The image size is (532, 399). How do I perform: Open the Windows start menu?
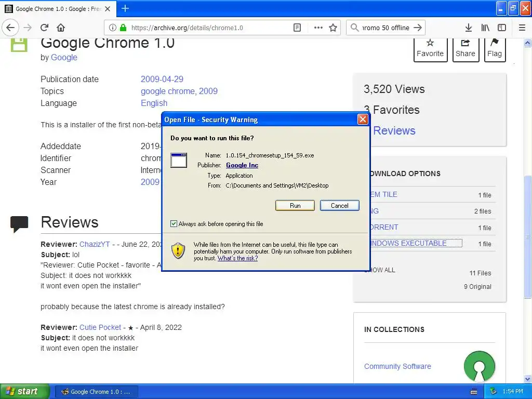pyautogui.click(x=24, y=392)
